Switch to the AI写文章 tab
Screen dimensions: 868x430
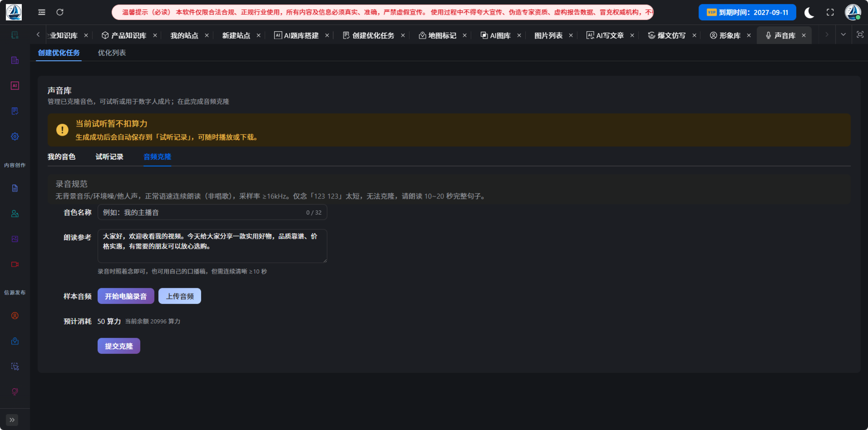click(x=605, y=35)
